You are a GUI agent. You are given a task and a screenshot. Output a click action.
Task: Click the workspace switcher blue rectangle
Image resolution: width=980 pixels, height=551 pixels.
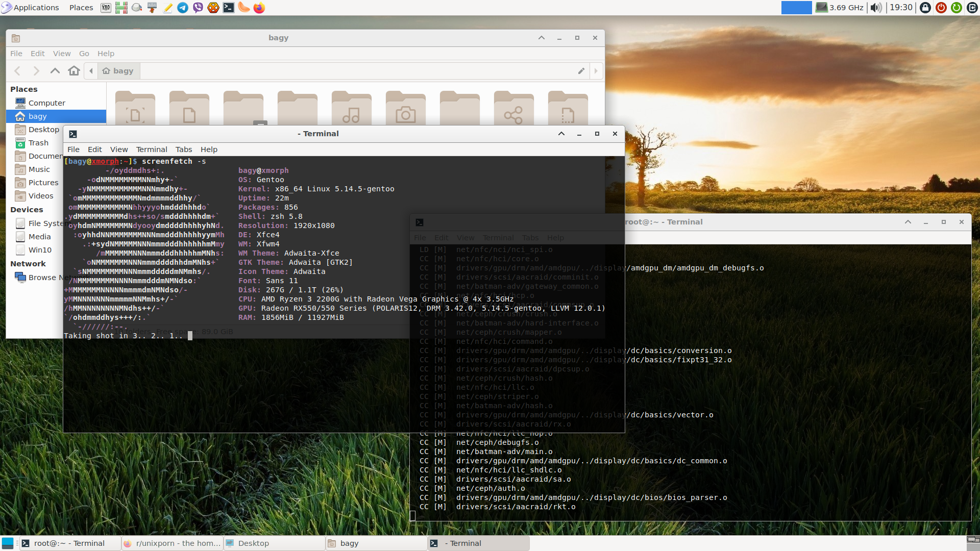point(796,8)
